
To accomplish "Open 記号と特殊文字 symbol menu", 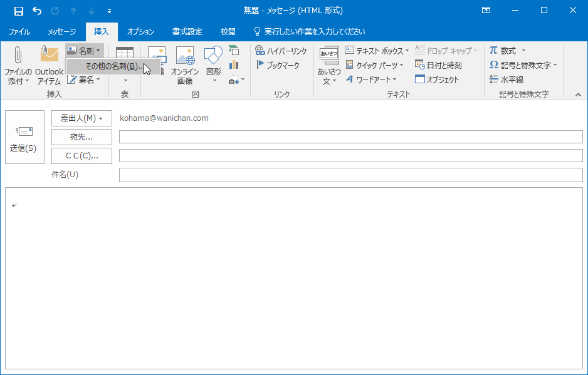I will click(523, 65).
